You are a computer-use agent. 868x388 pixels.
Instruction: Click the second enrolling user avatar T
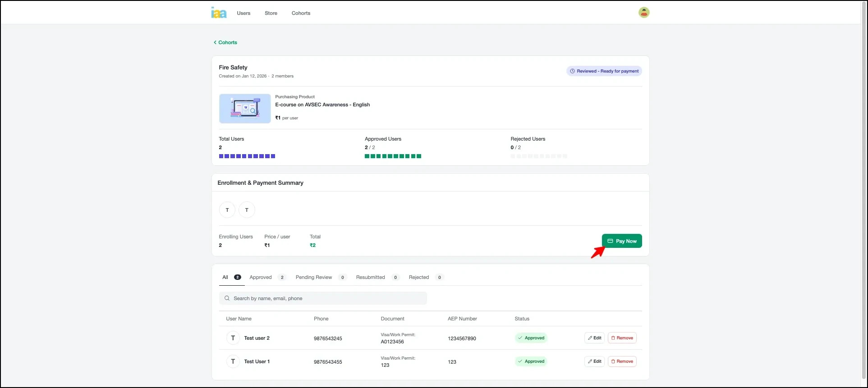coord(247,210)
